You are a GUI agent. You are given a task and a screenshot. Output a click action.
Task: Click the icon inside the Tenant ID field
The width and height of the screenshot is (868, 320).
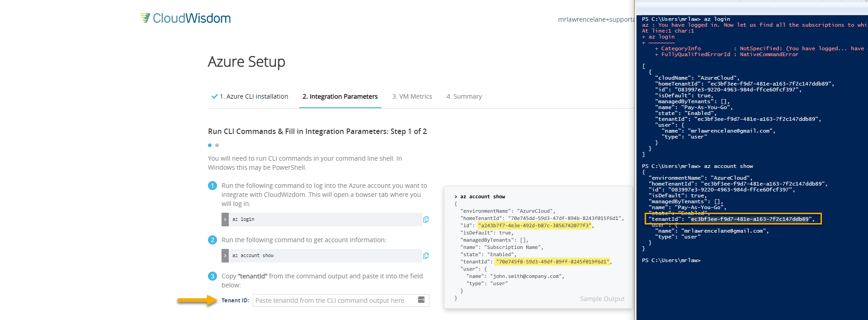click(x=421, y=300)
